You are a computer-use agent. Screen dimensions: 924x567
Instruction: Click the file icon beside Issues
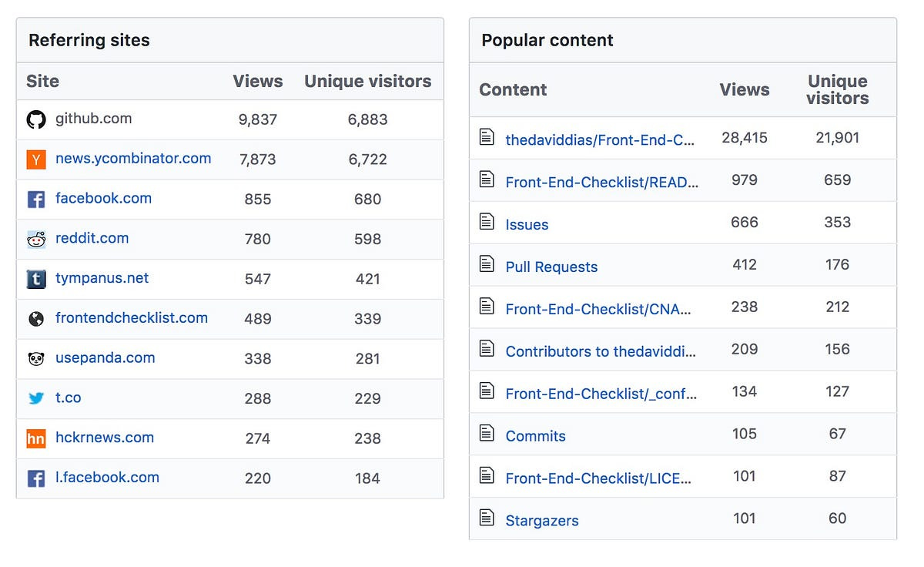point(487,222)
